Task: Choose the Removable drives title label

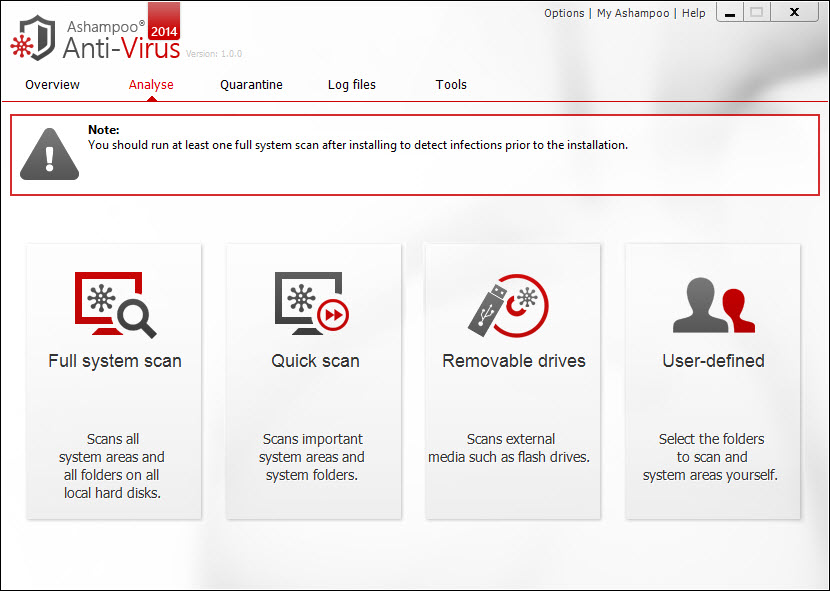Action: click(514, 361)
